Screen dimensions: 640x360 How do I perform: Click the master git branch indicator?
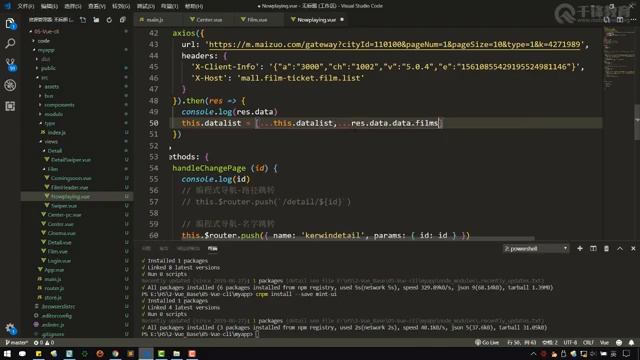point(16,342)
